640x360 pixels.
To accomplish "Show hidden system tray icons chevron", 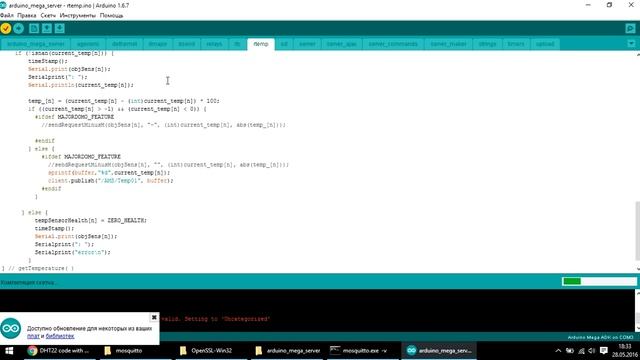I will 558,351.
